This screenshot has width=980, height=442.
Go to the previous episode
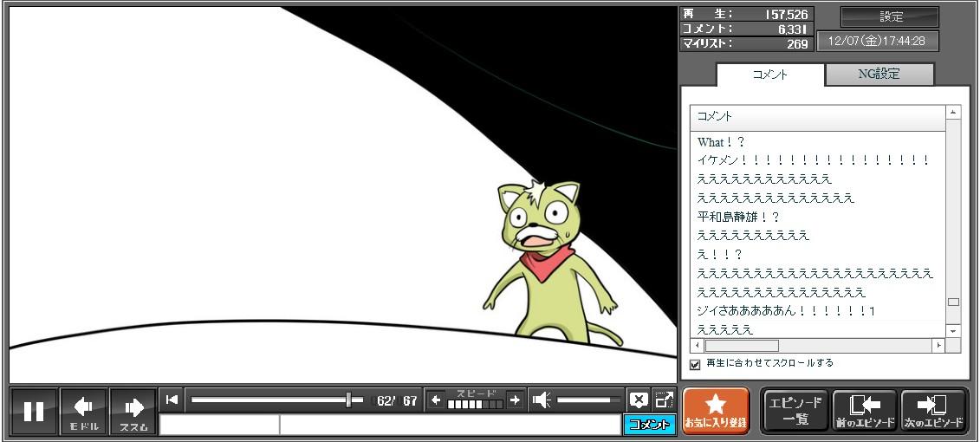pyautogui.click(x=864, y=410)
